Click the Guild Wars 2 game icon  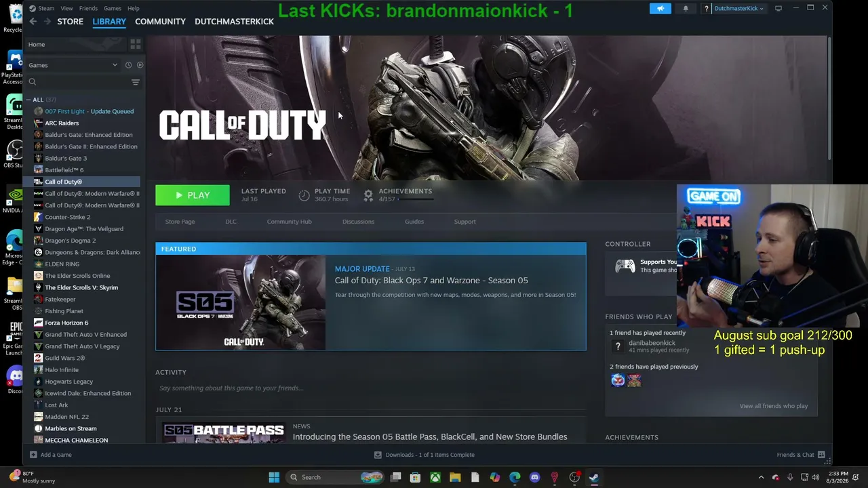tap(38, 358)
